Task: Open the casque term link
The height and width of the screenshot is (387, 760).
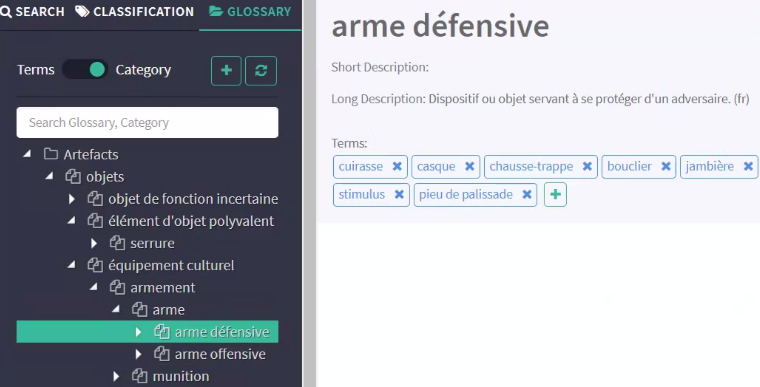Action: (436, 166)
